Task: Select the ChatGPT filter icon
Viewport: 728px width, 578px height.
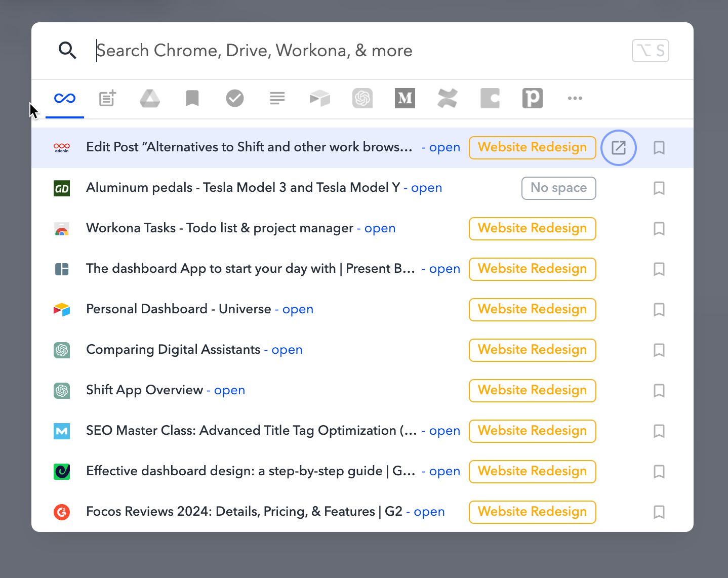Action: [362, 98]
